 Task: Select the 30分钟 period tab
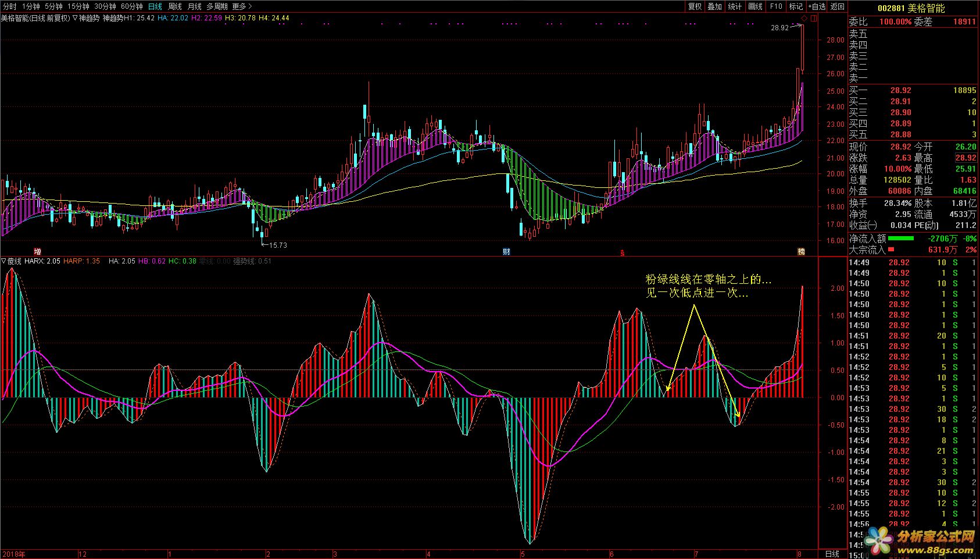(105, 6)
